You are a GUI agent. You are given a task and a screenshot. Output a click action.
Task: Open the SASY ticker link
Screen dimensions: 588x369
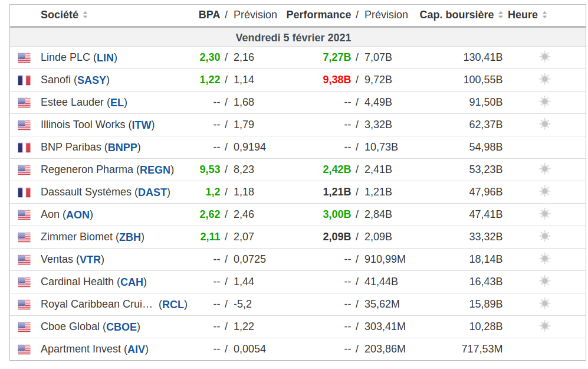91,80
